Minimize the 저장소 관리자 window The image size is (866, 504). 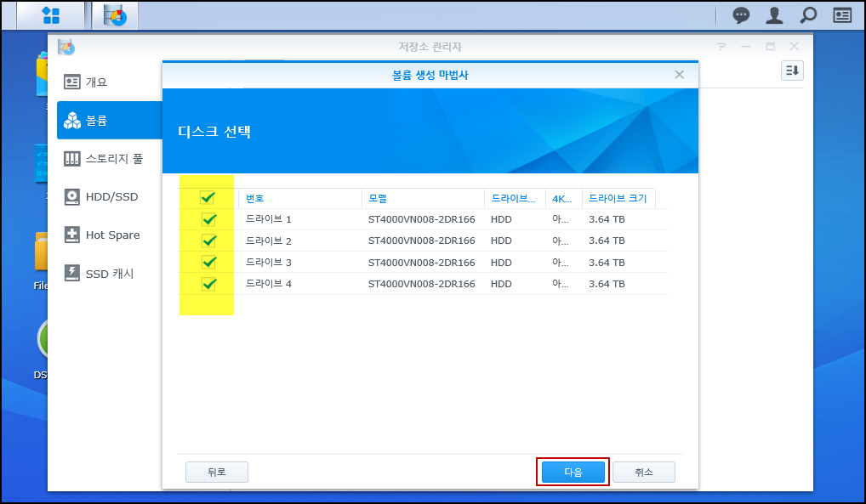(745, 47)
